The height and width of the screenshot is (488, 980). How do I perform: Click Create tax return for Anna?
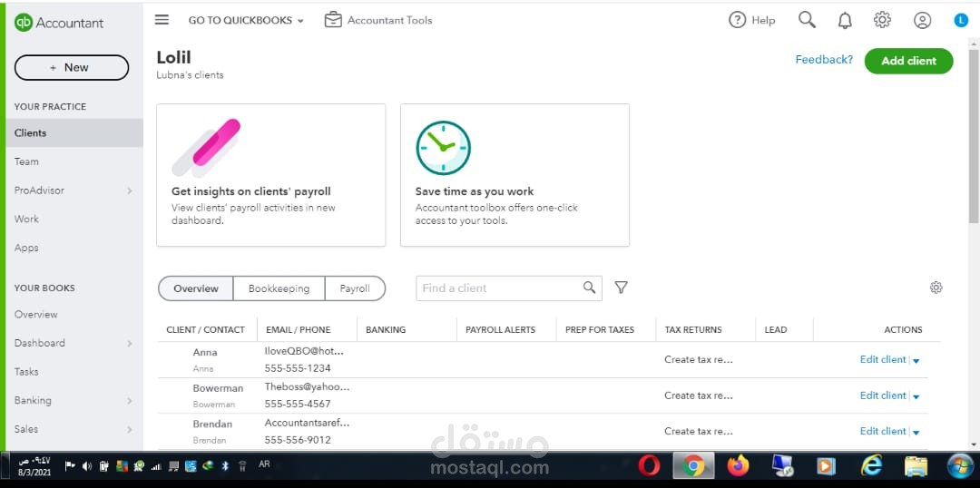698,359
